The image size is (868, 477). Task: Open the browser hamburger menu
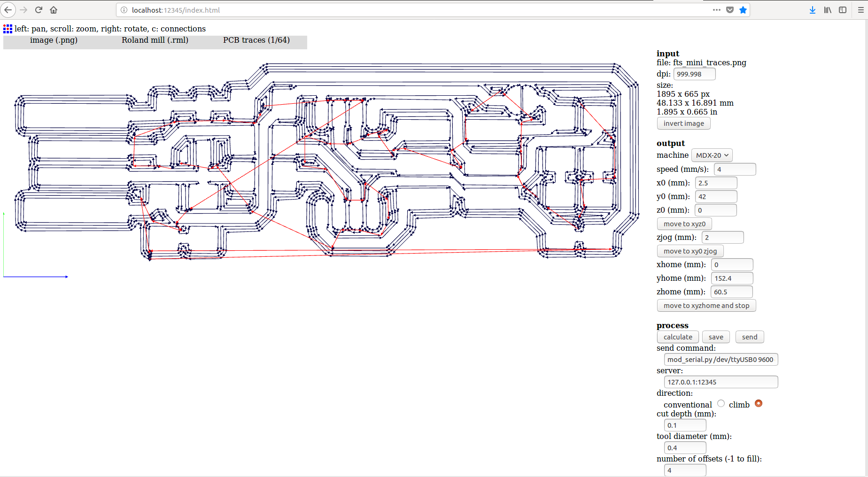(x=860, y=10)
